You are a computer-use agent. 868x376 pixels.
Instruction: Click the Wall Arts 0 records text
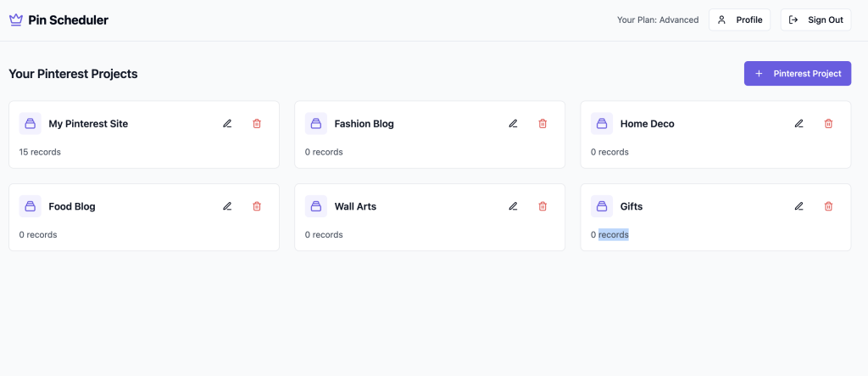(324, 234)
